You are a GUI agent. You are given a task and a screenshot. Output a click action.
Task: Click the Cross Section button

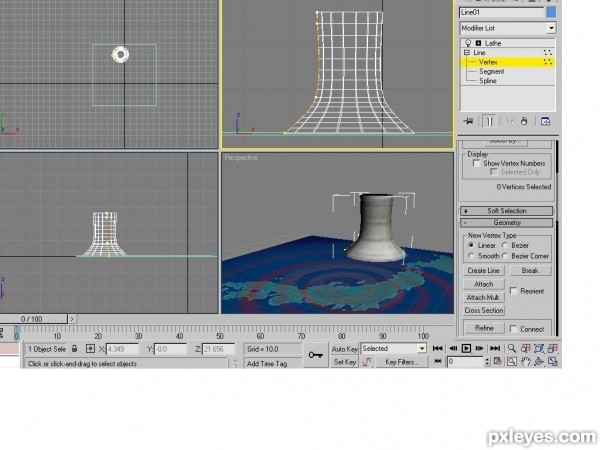coord(484,310)
